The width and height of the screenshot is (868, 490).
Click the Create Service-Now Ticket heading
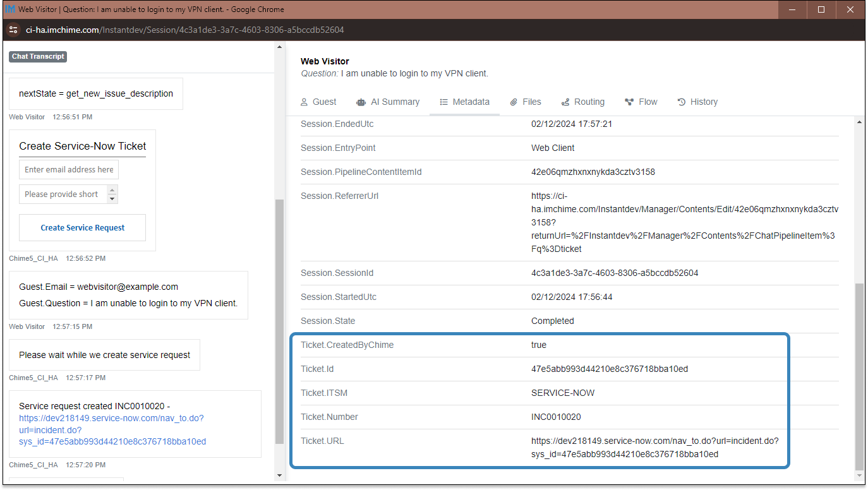pyautogui.click(x=83, y=146)
